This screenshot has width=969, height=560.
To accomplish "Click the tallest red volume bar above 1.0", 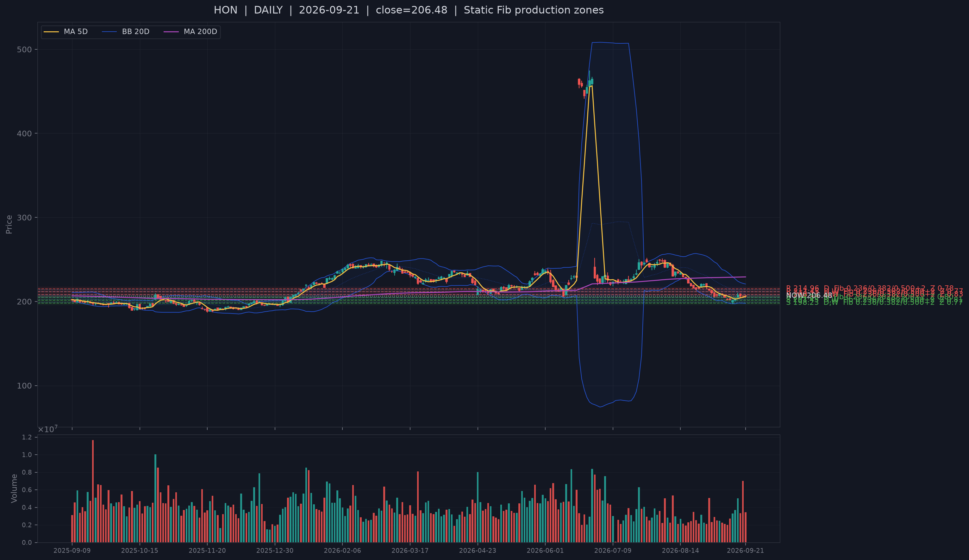I will coord(93,492).
